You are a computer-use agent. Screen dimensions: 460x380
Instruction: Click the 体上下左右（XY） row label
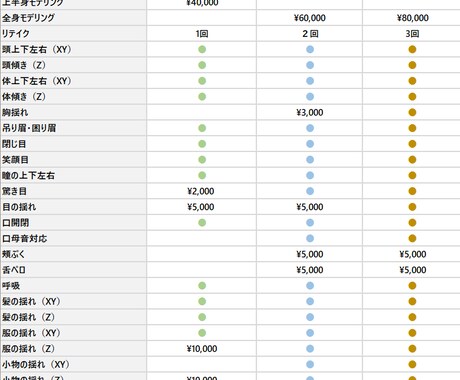click(x=37, y=81)
